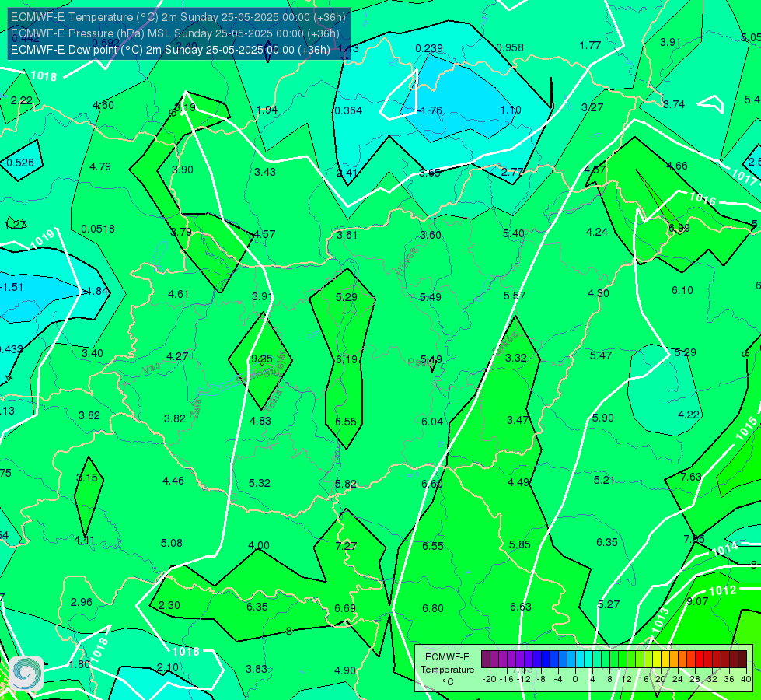Image resolution: width=761 pixels, height=700 pixels.
Task: Click the 3.60 value
Action: tap(431, 235)
